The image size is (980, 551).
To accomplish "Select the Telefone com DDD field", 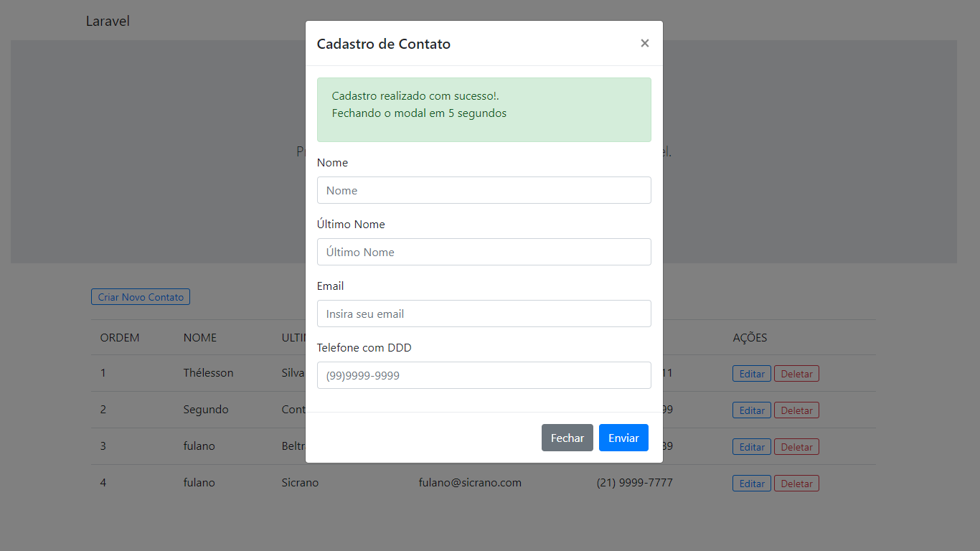I will (484, 375).
